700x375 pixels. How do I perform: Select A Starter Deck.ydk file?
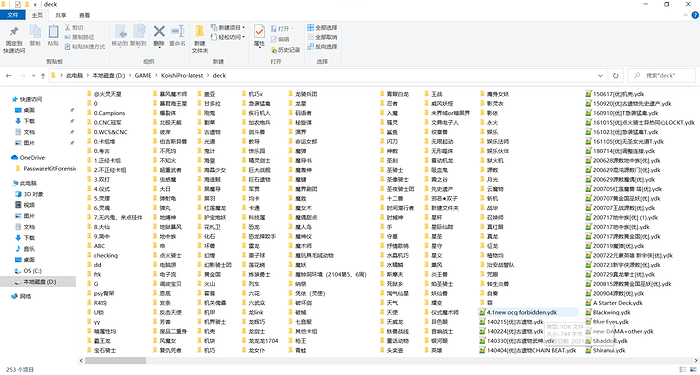tap(614, 303)
